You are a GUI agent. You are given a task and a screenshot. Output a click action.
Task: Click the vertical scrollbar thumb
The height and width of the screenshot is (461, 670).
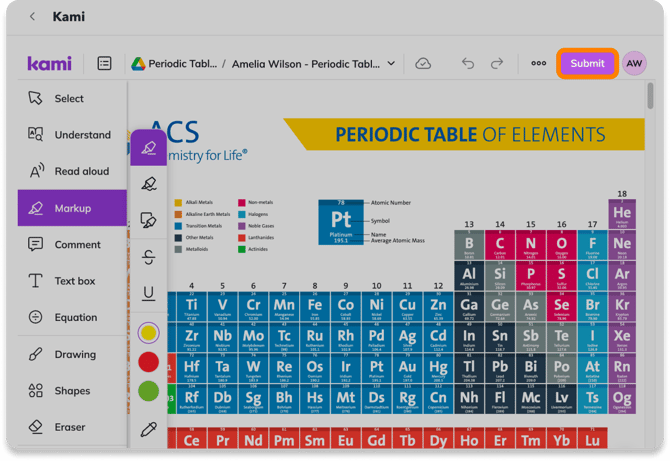pyautogui.click(x=650, y=96)
